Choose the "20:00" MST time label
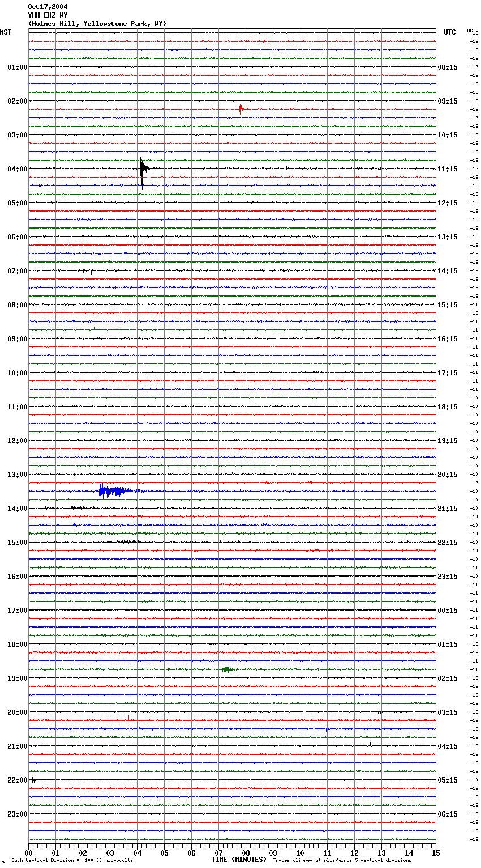The image size is (481, 868). pyautogui.click(x=18, y=712)
